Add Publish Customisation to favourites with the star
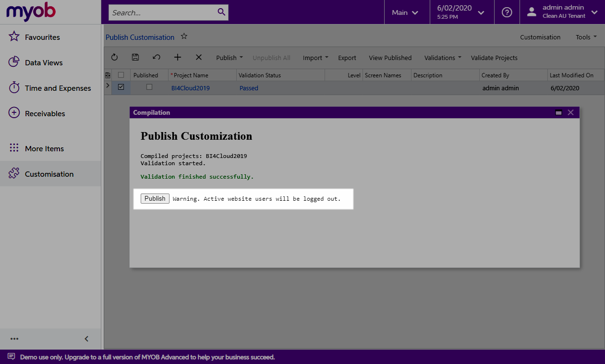605x364 pixels. (x=184, y=36)
